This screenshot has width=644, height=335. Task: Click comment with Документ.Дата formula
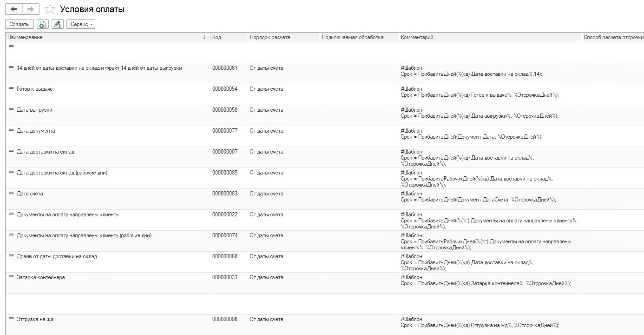point(472,134)
